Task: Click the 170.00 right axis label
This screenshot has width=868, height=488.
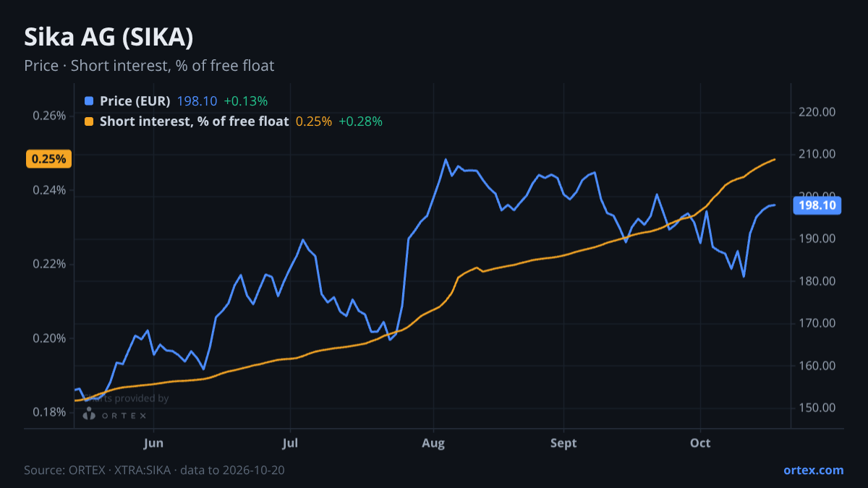Action: (x=819, y=323)
